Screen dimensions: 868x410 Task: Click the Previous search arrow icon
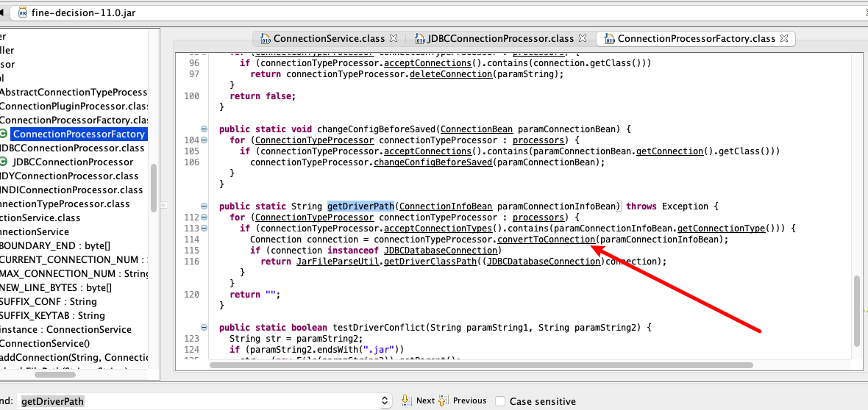pos(443,400)
